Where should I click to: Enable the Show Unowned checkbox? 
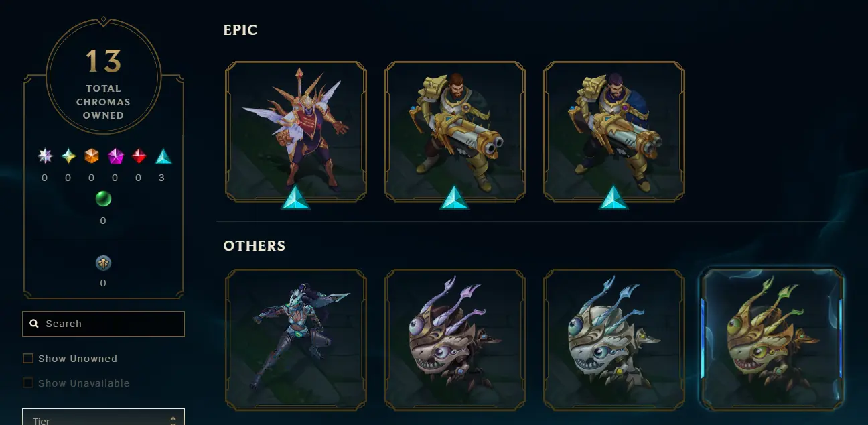tap(28, 359)
